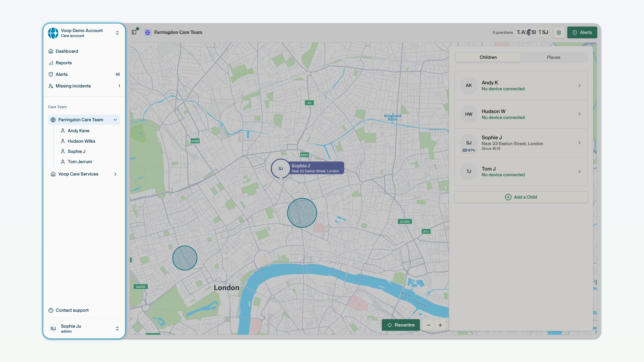Viewport: 644px width, 362px height.
Task: Open Missing incidents in sidebar
Action: [x=84, y=86]
